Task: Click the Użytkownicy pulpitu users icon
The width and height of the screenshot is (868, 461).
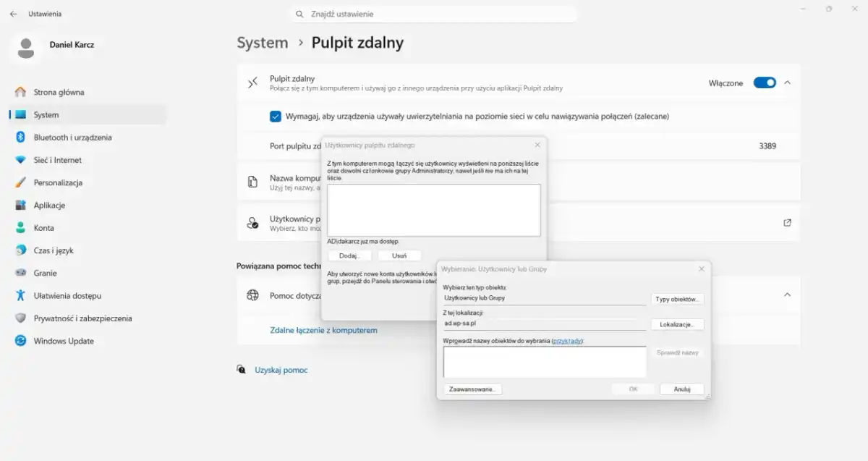Action: point(252,223)
